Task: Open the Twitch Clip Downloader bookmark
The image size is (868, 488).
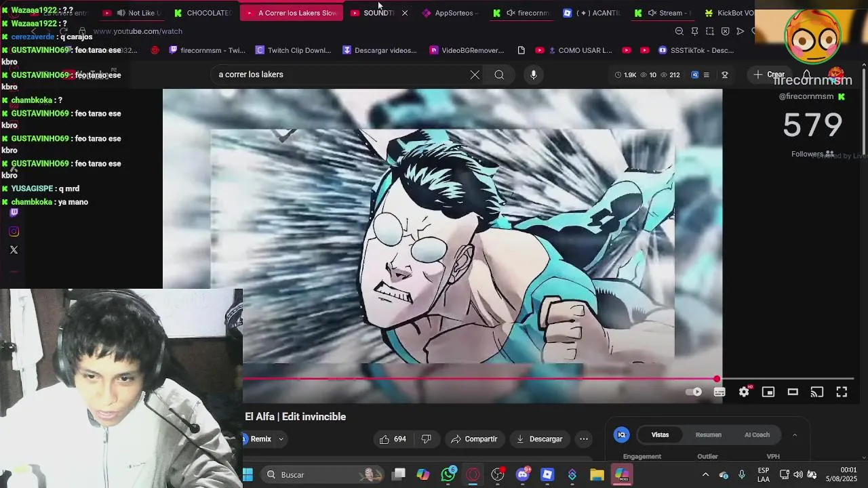Action: pyautogui.click(x=293, y=50)
